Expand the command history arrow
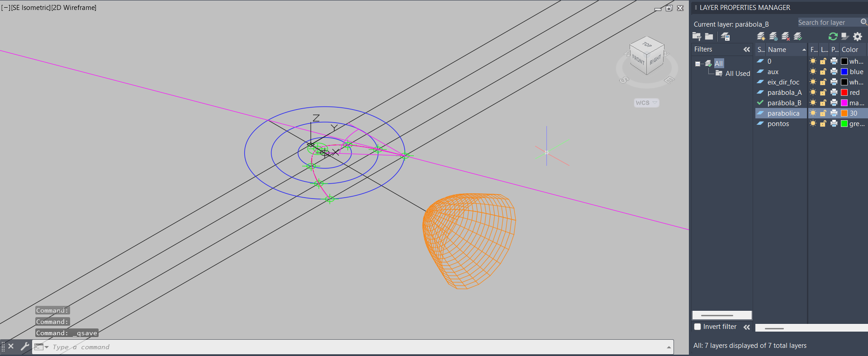The height and width of the screenshot is (356, 868). (669, 347)
